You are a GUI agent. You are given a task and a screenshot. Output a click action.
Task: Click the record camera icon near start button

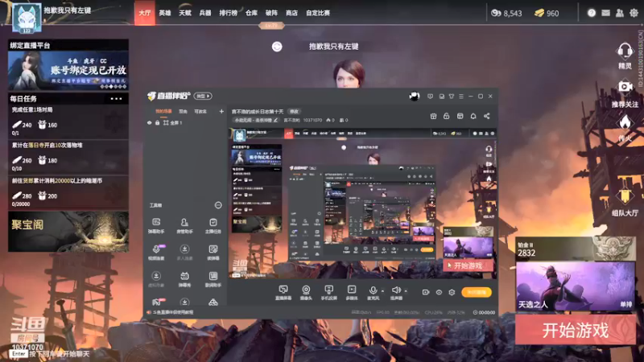[x=426, y=292]
